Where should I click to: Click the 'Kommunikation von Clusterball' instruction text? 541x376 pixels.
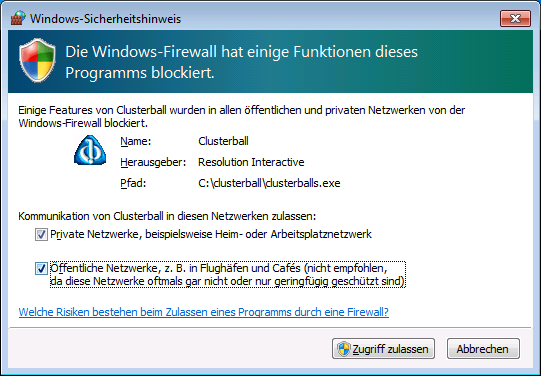click(x=167, y=216)
